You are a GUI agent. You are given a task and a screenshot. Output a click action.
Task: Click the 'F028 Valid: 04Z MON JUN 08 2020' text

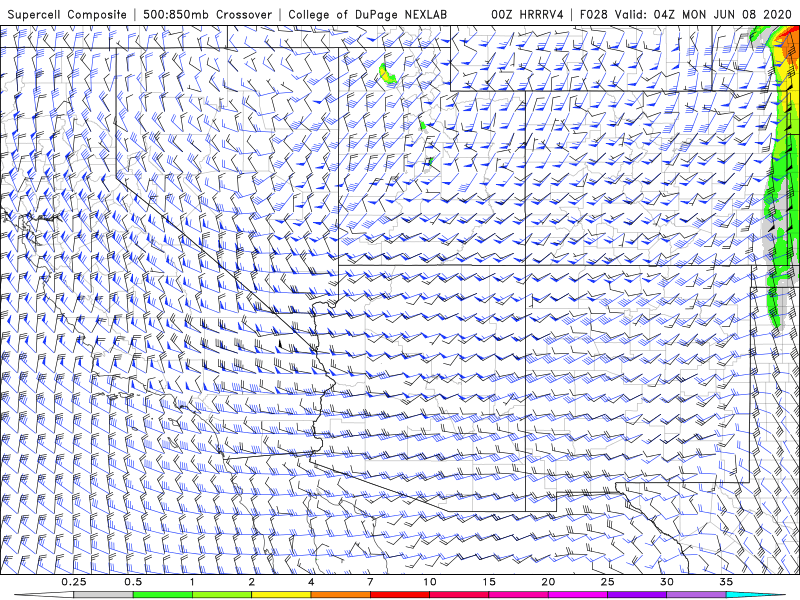683,14
